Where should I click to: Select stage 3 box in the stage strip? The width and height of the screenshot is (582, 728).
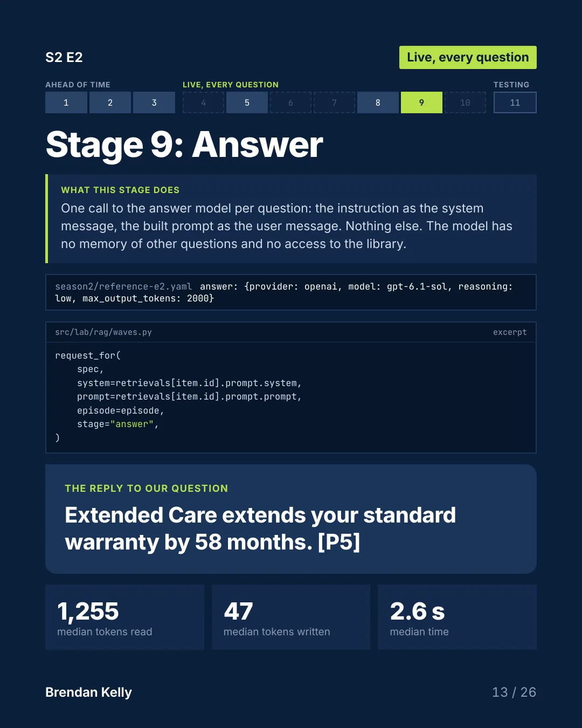click(154, 102)
